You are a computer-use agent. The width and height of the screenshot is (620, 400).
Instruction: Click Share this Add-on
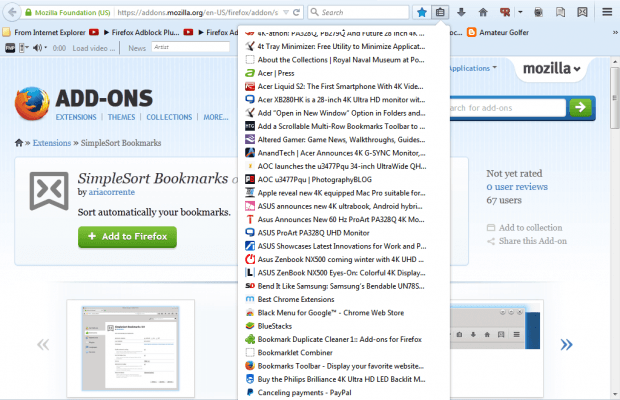point(527,241)
